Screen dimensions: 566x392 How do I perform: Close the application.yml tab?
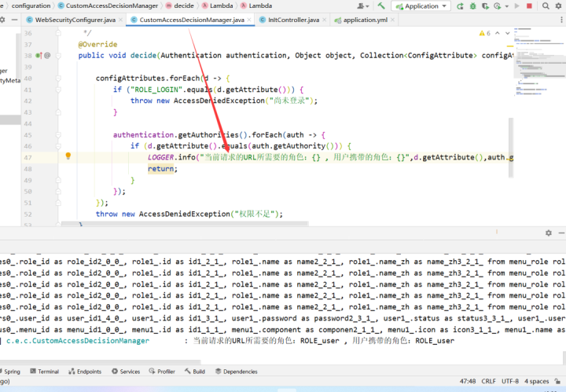coord(392,20)
